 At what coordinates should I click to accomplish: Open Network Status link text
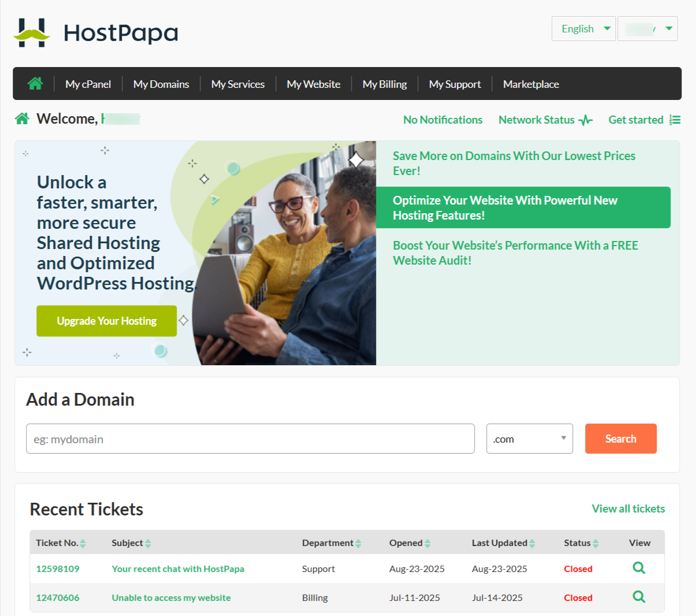(537, 120)
